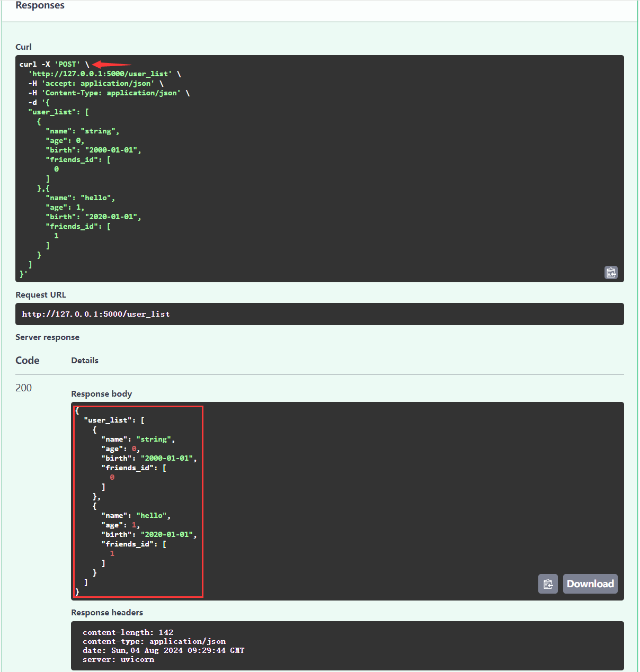Download the response body

tap(590, 584)
